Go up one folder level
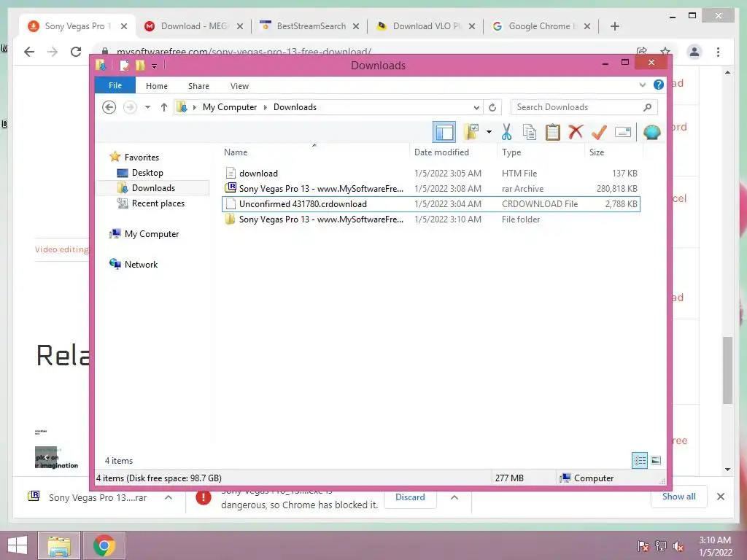 164,107
